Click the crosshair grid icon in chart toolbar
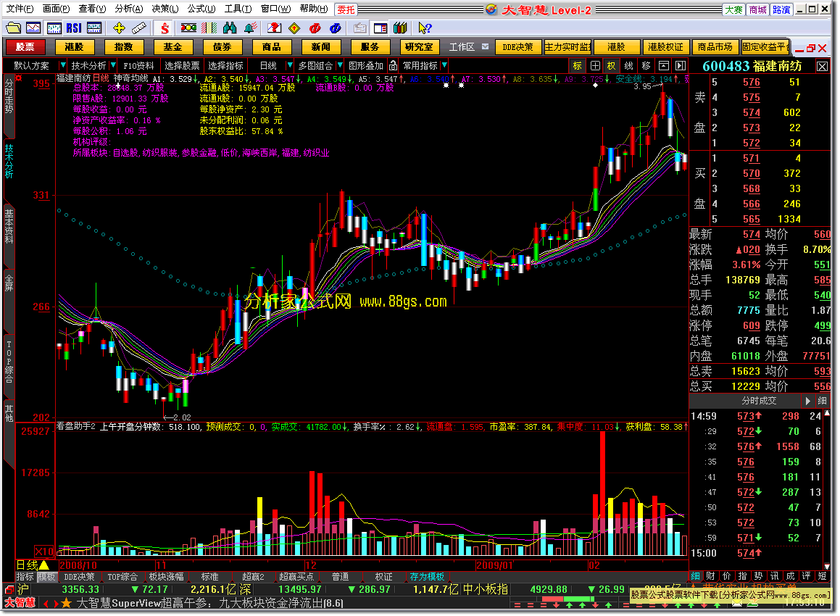840x616 pixels. 595,65
